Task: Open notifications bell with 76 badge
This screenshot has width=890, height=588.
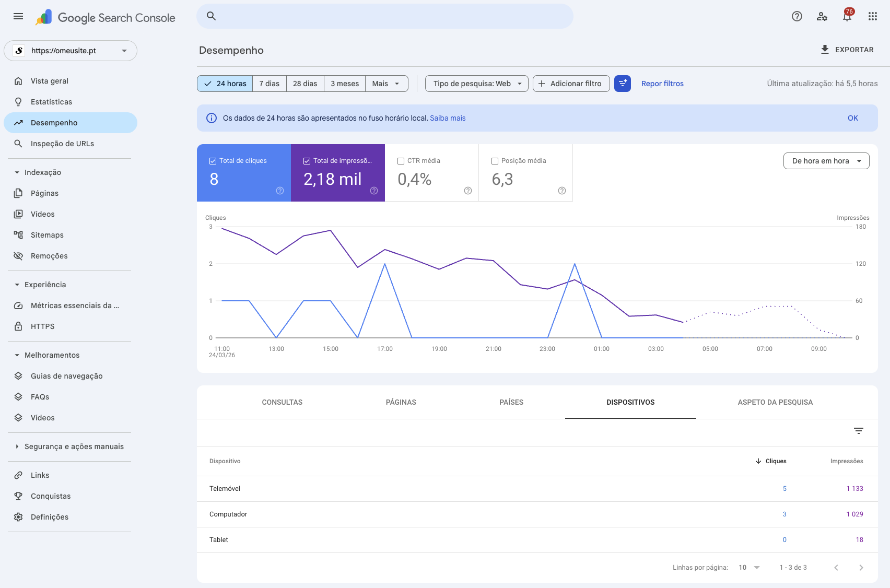Action: [847, 16]
